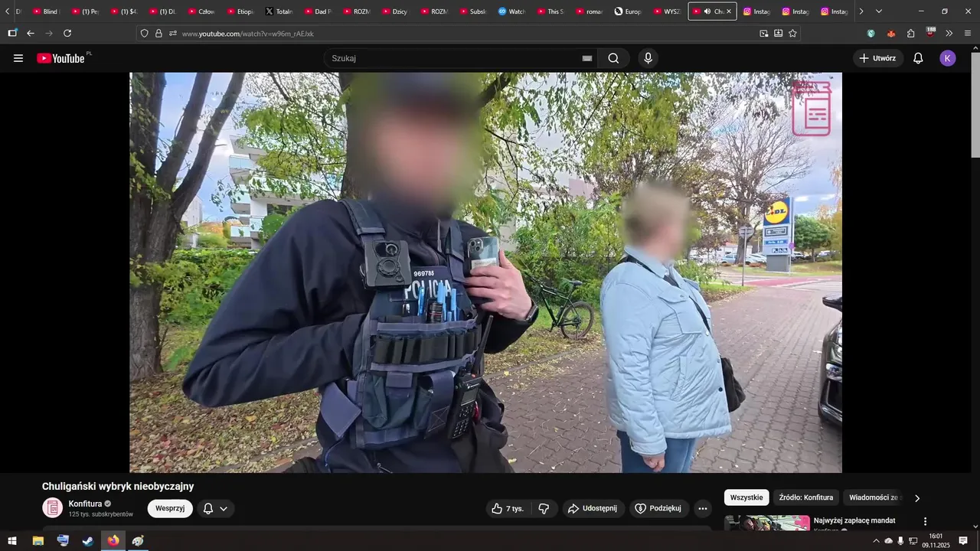
Task: Show more toolbar tools chevron
Action: point(949,34)
